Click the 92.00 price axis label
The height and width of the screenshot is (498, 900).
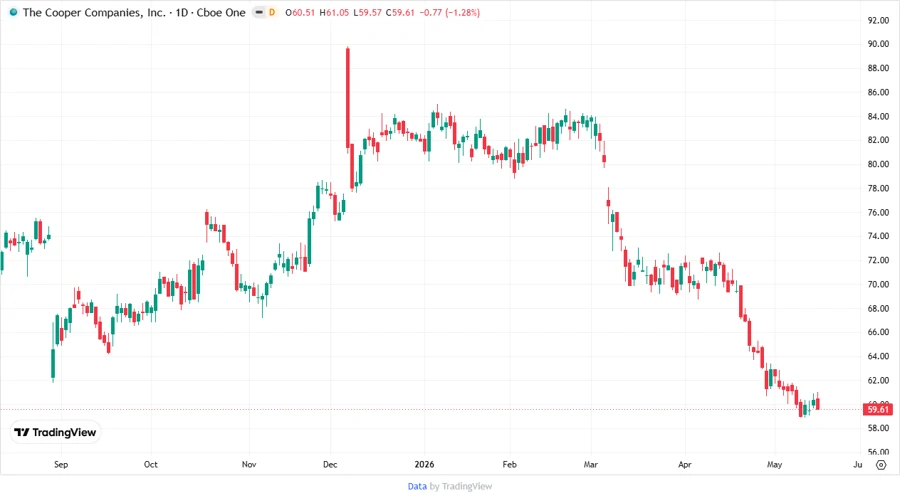coord(878,20)
